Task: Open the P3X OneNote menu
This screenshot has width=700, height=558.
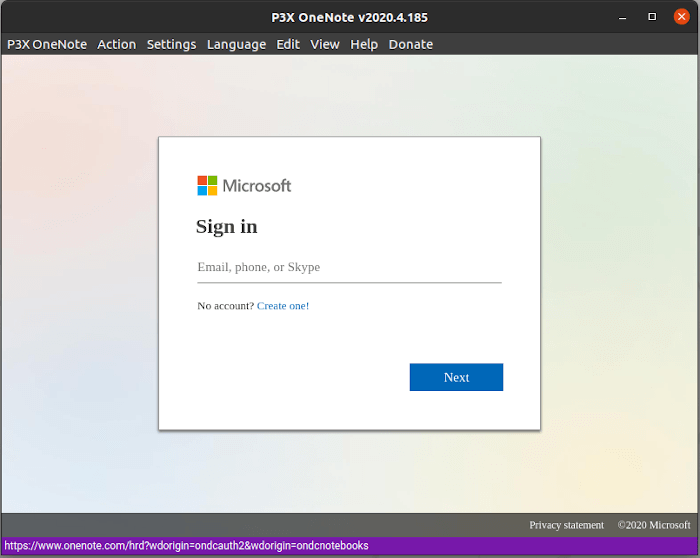Action: pyautogui.click(x=47, y=45)
